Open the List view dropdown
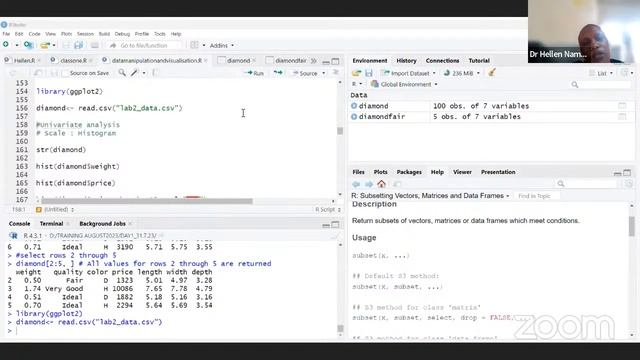Viewport: 640px width, 360px height. click(601, 73)
